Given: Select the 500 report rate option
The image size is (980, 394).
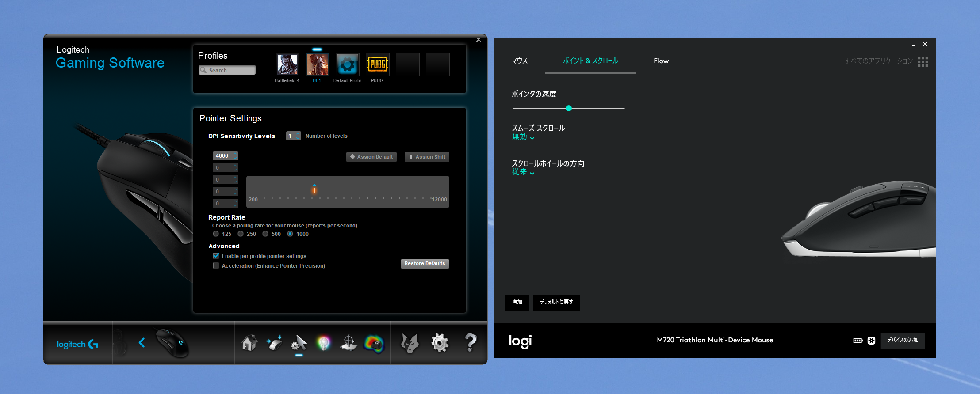Looking at the screenshot, I should tap(265, 234).
